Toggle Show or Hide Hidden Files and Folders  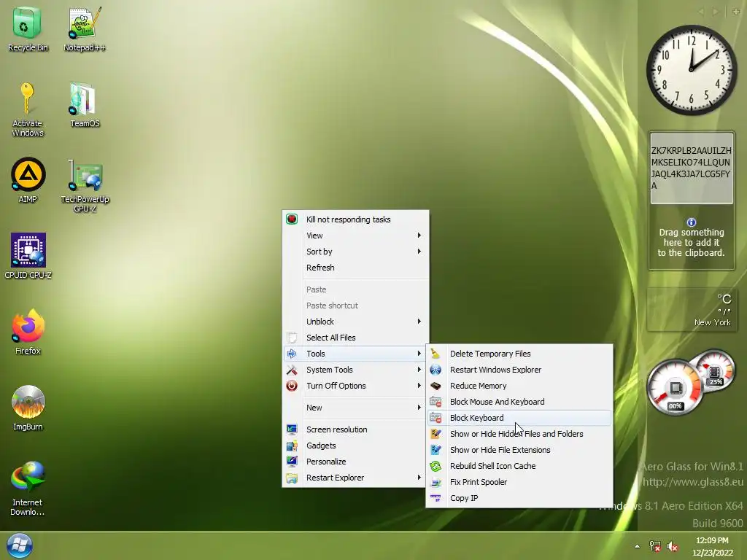[519, 434]
